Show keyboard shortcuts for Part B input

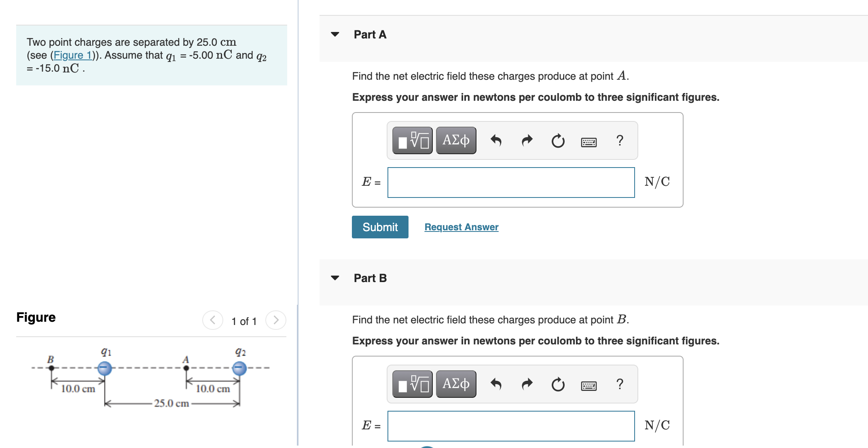(589, 385)
